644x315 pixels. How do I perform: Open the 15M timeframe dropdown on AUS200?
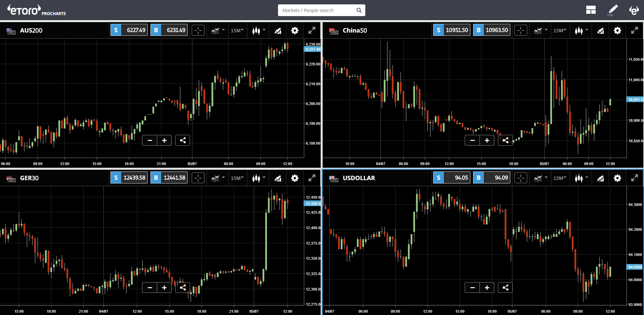point(237,31)
